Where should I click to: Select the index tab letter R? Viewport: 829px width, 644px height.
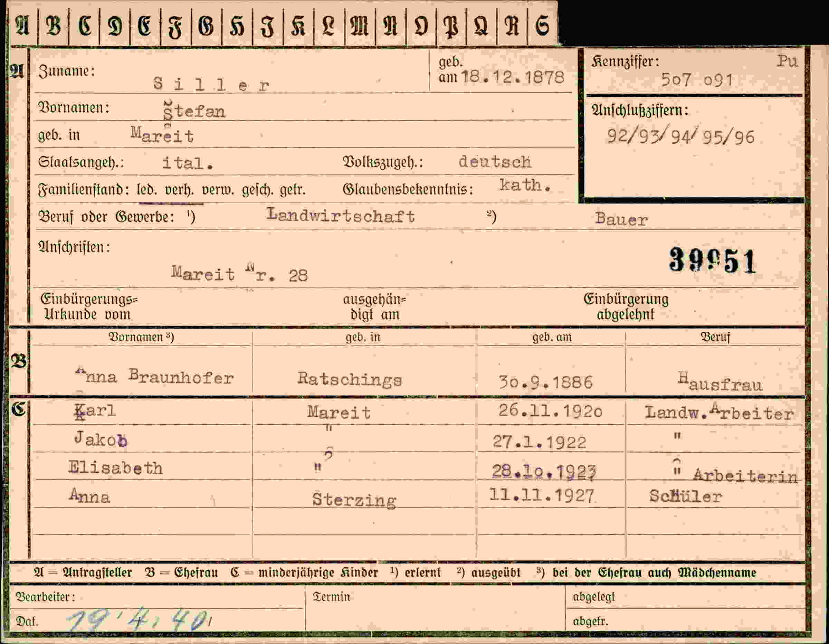pyautogui.click(x=512, y=26)
